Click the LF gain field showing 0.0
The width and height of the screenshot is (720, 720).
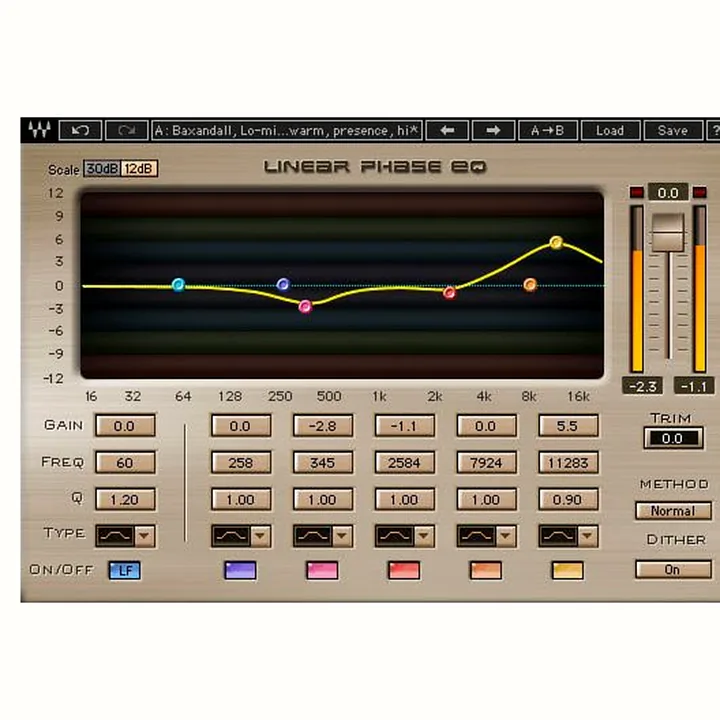pyautogui.click(x=125, y=426)
